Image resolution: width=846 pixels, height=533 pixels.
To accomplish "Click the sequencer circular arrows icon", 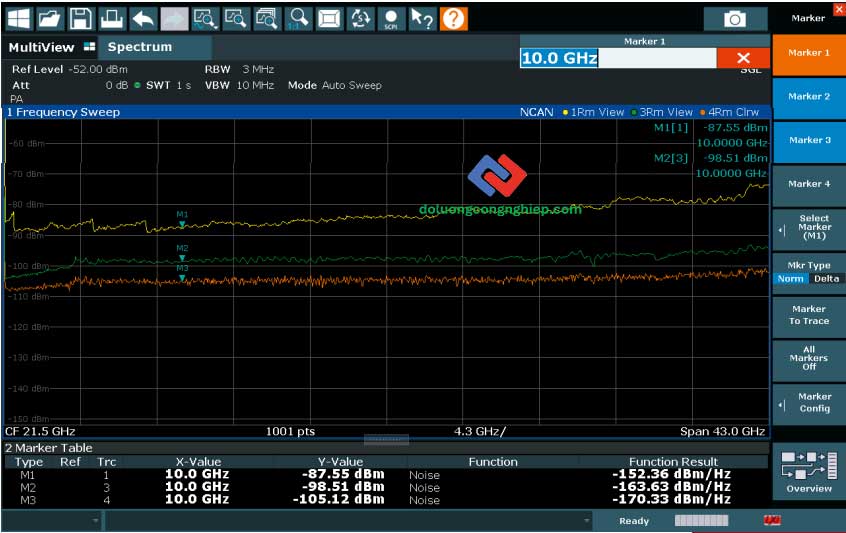I will click(360, 19).
